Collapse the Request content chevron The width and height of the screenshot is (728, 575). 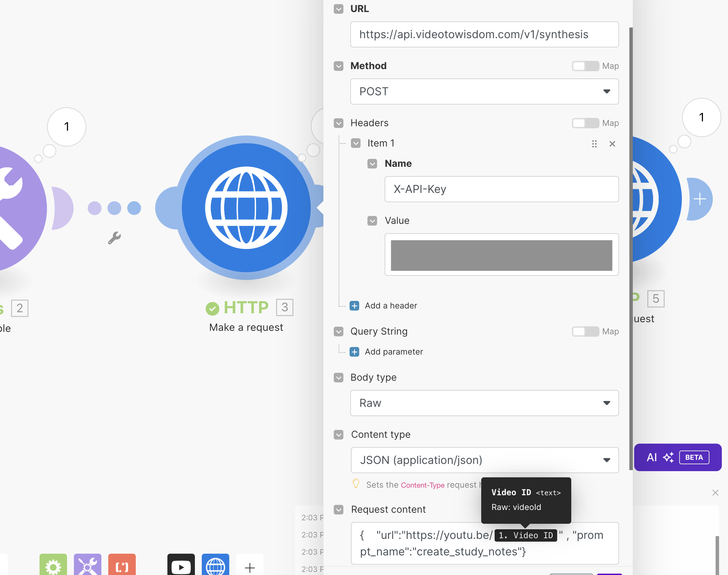[x=339, y=510]
